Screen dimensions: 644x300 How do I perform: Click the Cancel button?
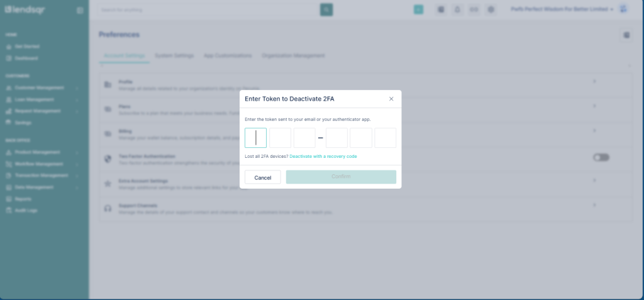pyautogui.click(x=262, y=177)
